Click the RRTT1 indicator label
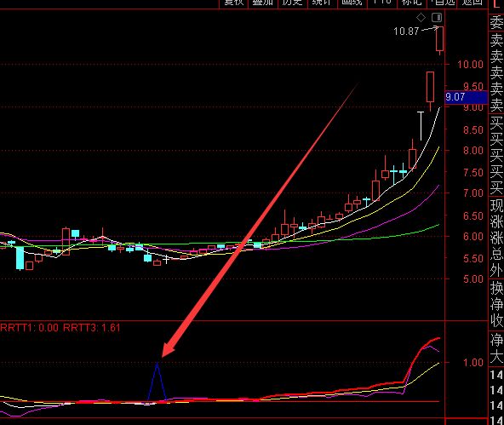The width and height of the screenshot is (504, 425). tap(29, 328)
